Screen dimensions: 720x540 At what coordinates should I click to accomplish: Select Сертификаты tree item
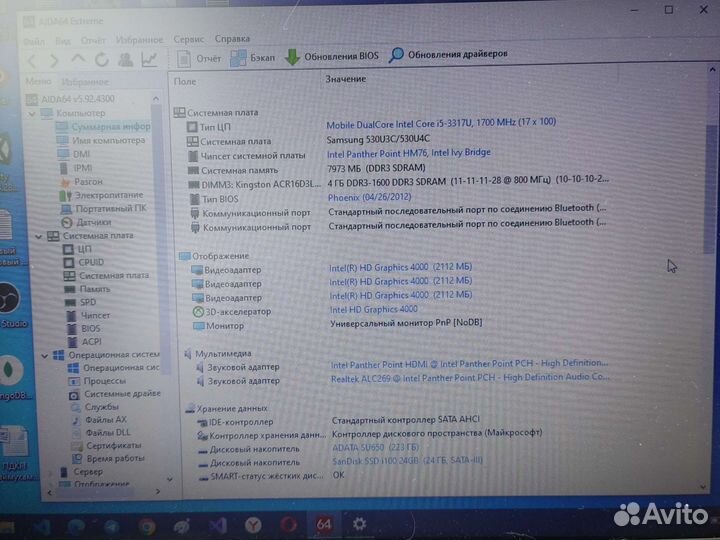coord(107,446)
